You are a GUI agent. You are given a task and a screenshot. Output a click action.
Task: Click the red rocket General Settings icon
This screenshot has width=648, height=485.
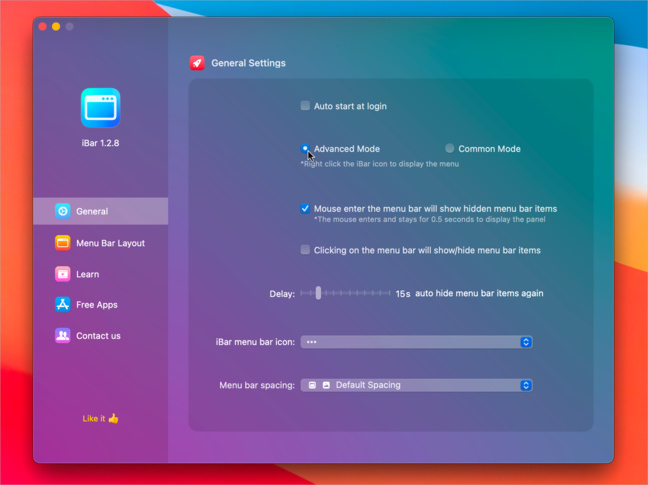[x=197, y=63]
